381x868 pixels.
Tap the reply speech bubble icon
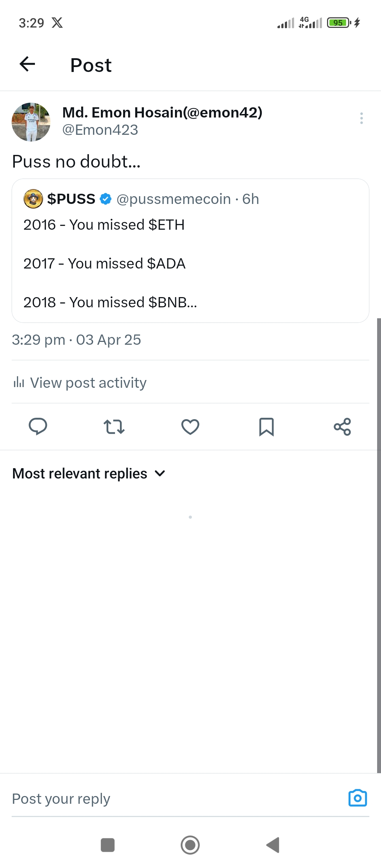(x=38, y=426)
